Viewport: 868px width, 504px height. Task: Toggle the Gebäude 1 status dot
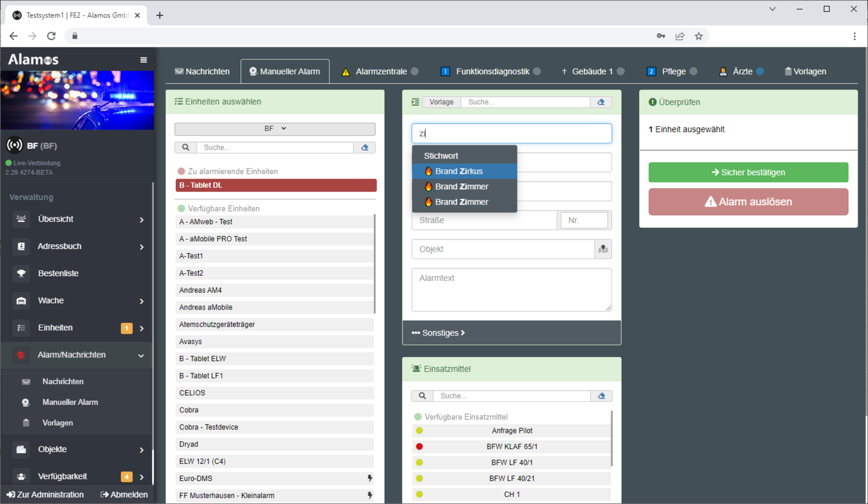[621, 71]
